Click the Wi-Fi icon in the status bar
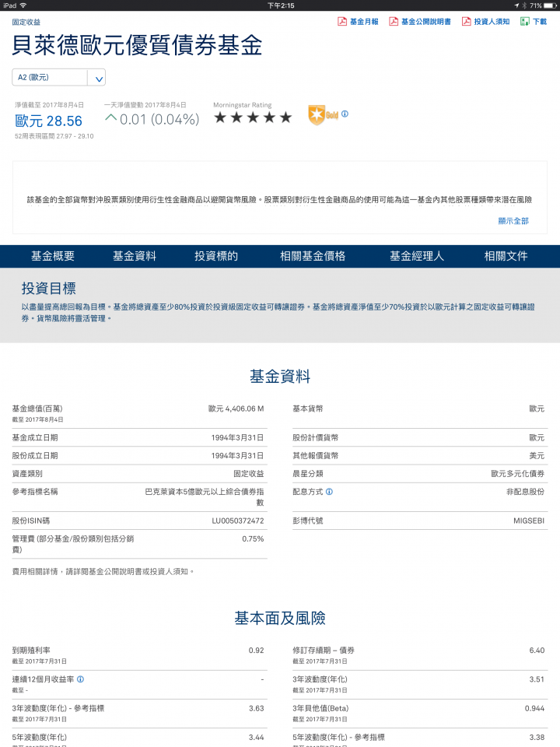This screenshot has width=560, height=747. [x=23, y=5]
